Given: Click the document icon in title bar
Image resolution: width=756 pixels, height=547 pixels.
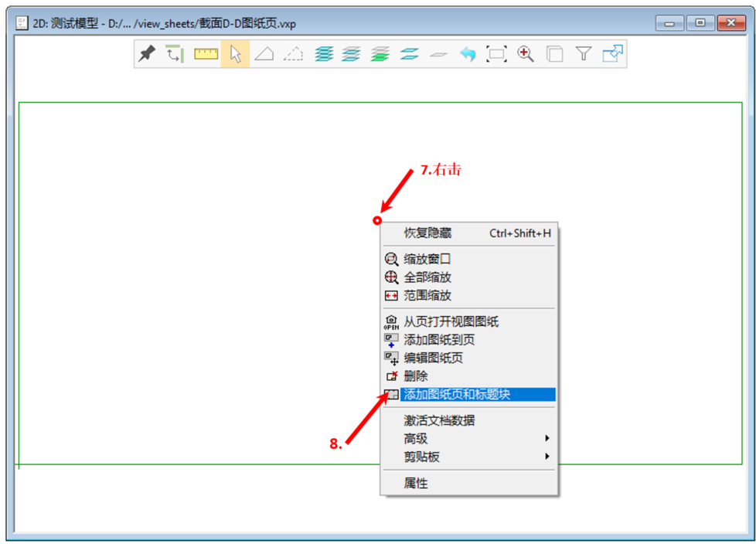Looking at the screenshot, I should click(x=22, y=23).
